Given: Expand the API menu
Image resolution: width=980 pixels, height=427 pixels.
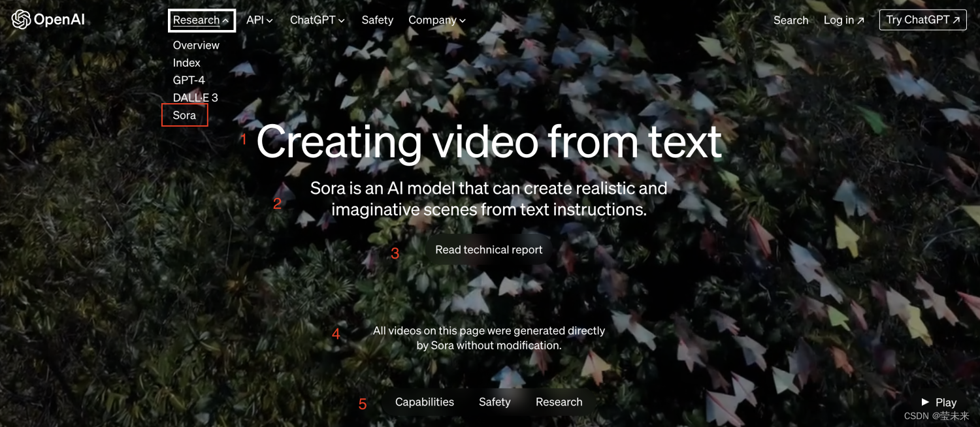Looking at the screenshot, I should tap(259, 20).
